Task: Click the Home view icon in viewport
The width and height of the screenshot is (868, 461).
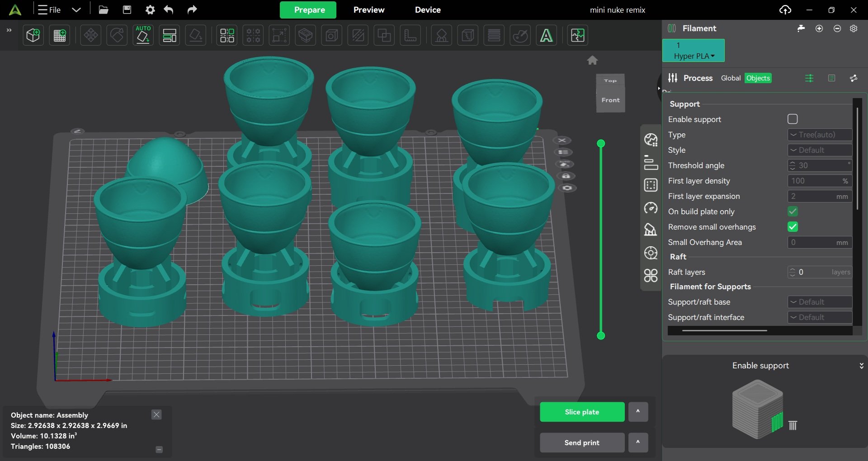Action: tap(592, 60)
